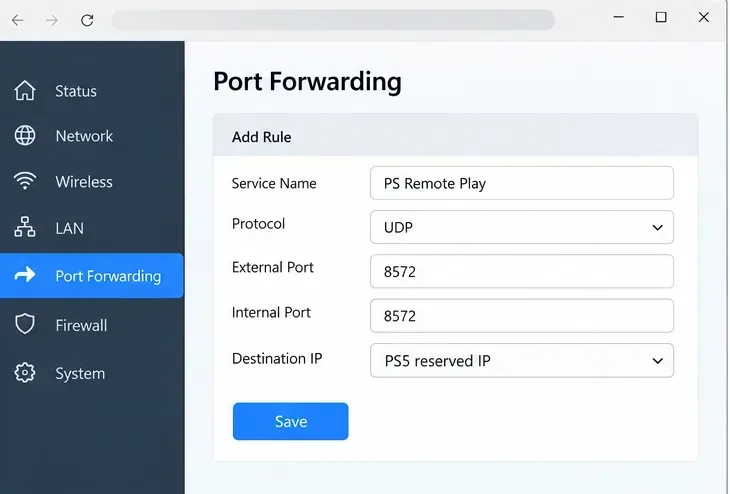The width and height of the screenshot is (730, 494).
Task: Click the Status home icon
Action: 25,90
